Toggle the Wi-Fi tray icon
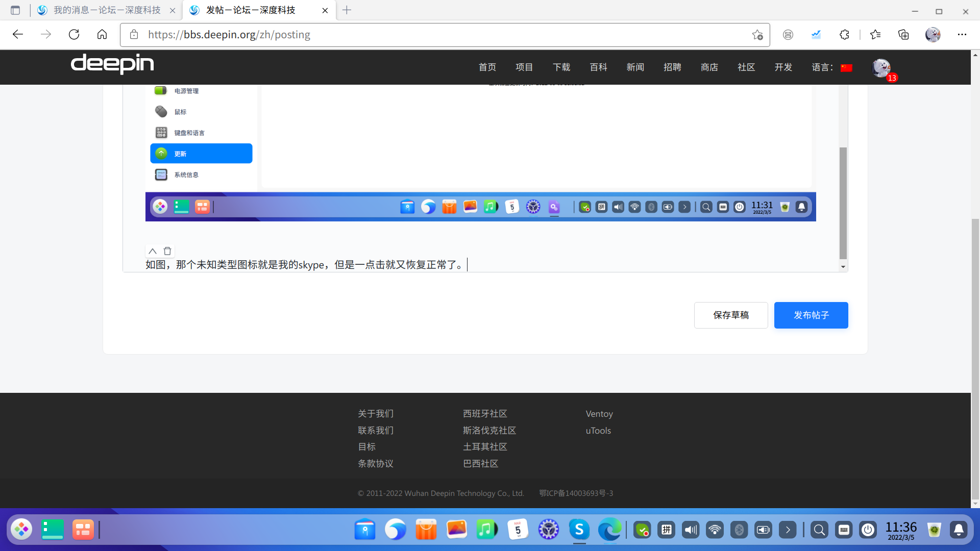The height and width of the screenshot is (551, 980). [715, 530]
